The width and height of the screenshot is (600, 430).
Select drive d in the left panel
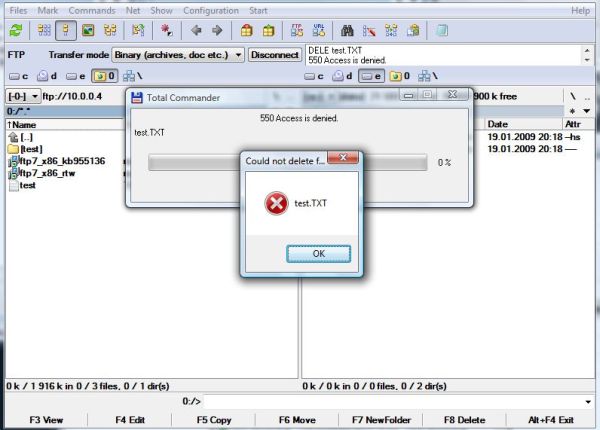pyautogui.click(x=47, y=76)
